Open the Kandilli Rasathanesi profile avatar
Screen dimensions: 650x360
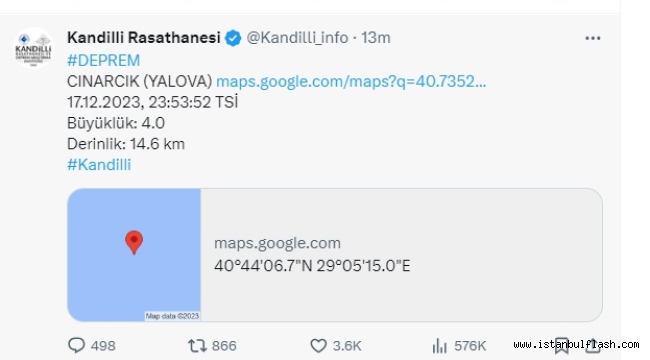33,49
